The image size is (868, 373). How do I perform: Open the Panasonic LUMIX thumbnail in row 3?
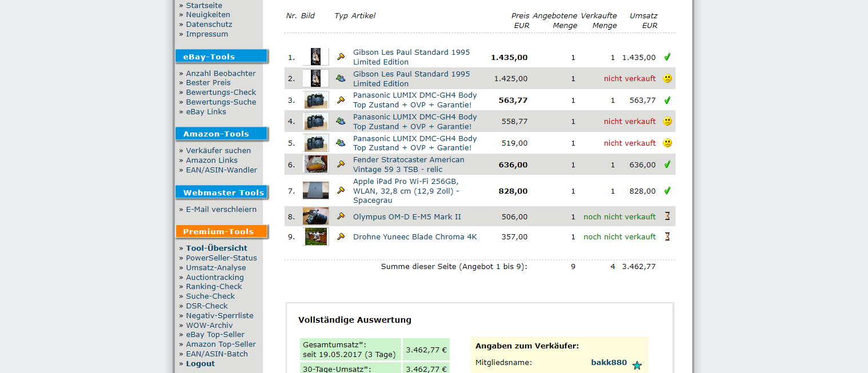316,100
